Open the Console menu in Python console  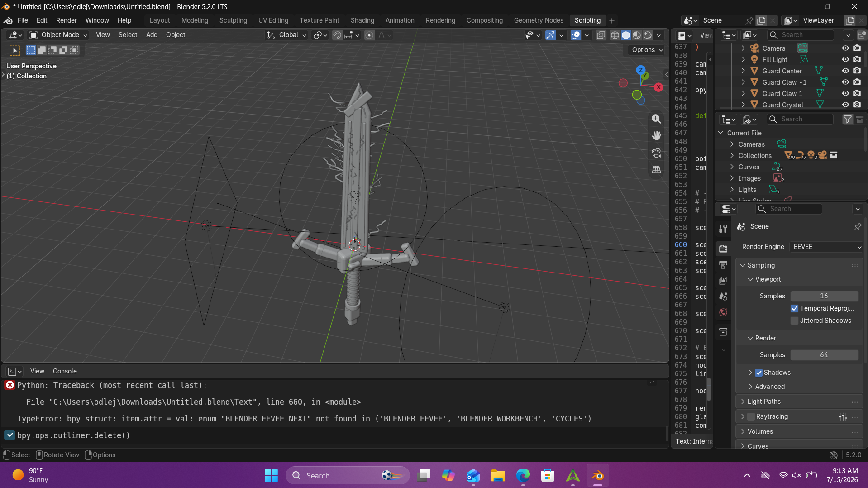coord(65,371)
